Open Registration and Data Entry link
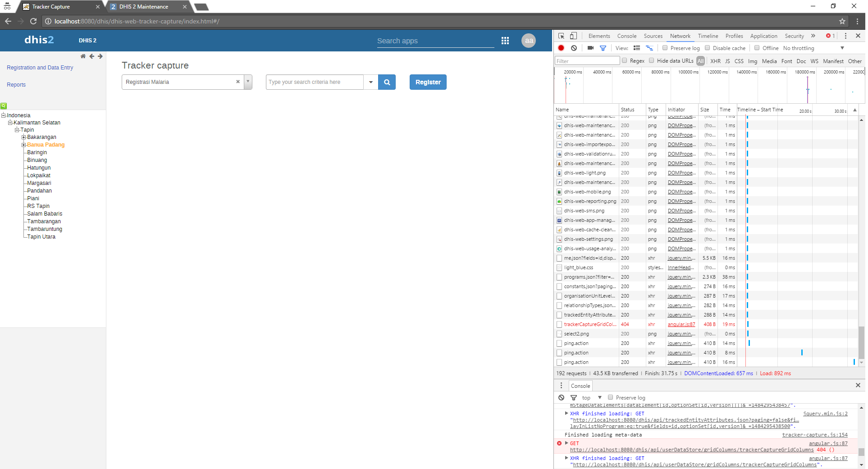The width and height of the screenshot is (868, 469). click(x=40, y=68)
